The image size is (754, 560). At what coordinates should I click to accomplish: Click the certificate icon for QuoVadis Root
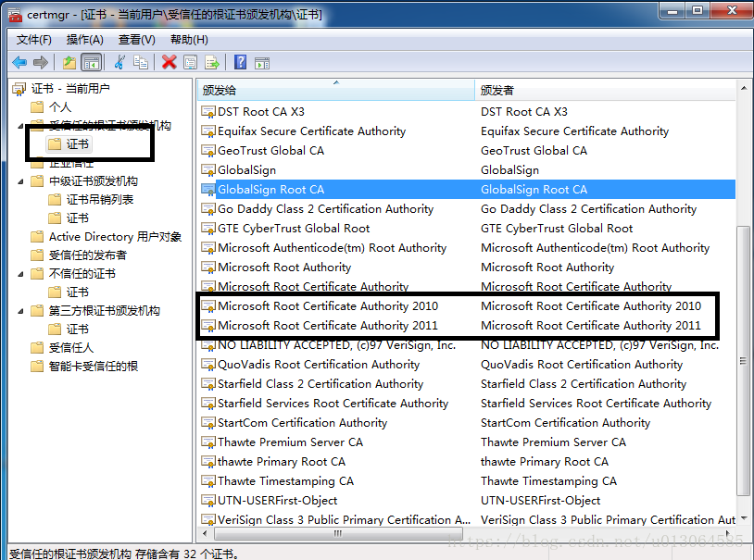(x=208, y=365)
